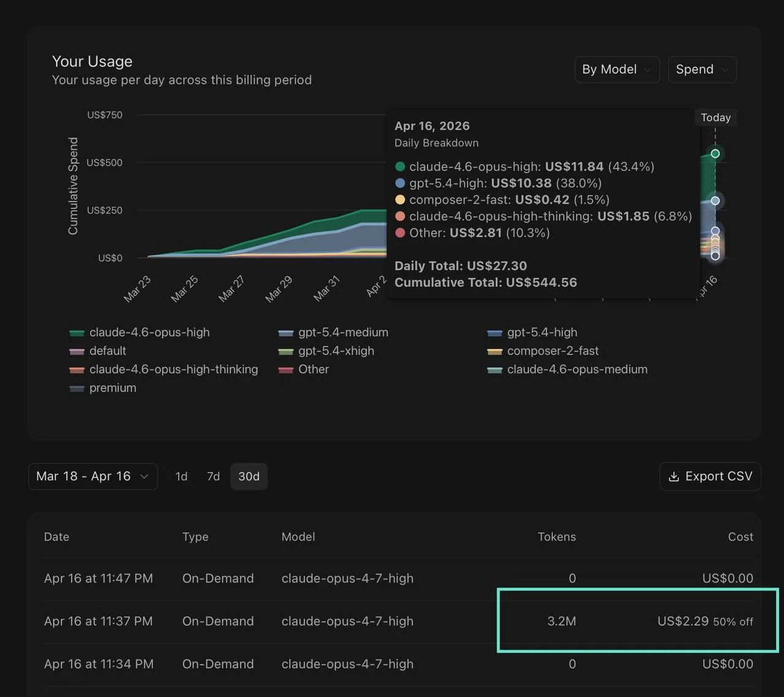Click On-Demand in the 11:37 PM row
The height and width of the screenshot is (697, 784).
(x=218, y=621)
